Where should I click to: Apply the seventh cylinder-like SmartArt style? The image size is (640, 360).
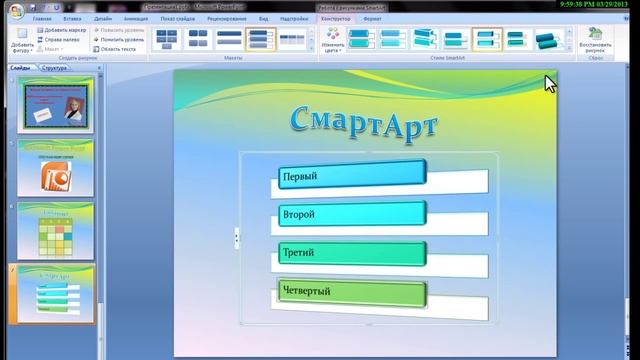coord(549,39)
